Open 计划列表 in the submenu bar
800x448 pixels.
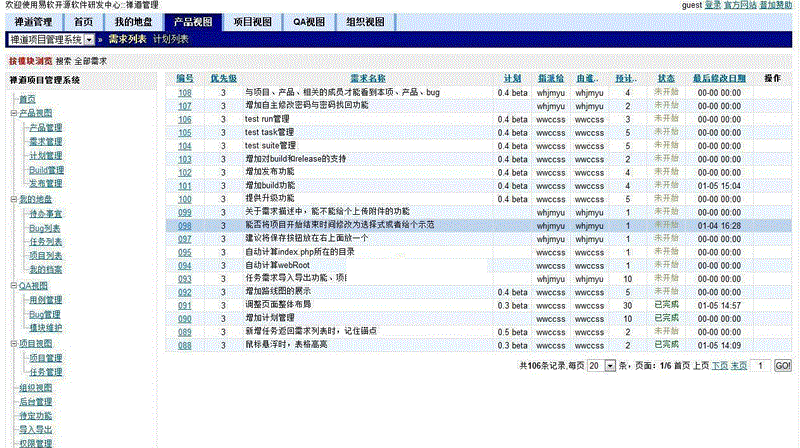[170, 39]
